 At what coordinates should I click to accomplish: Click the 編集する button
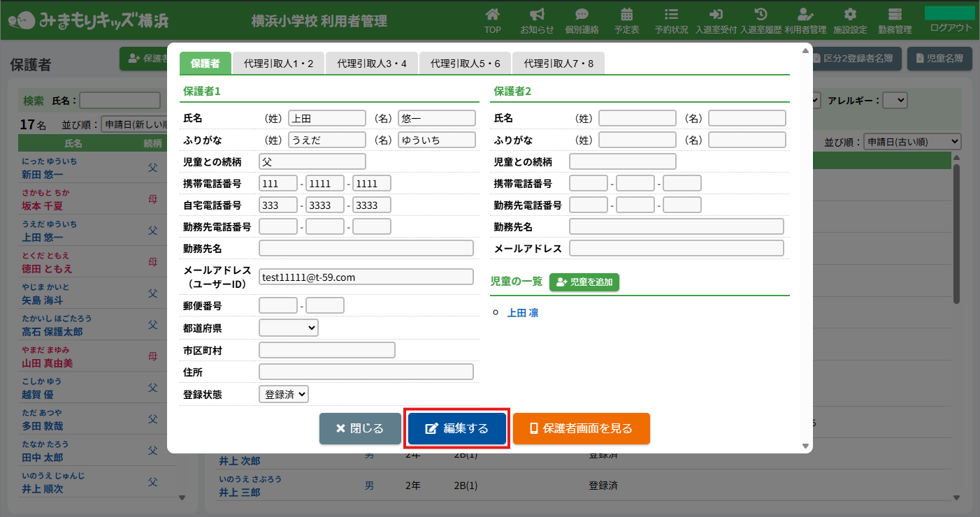[457, 428]
